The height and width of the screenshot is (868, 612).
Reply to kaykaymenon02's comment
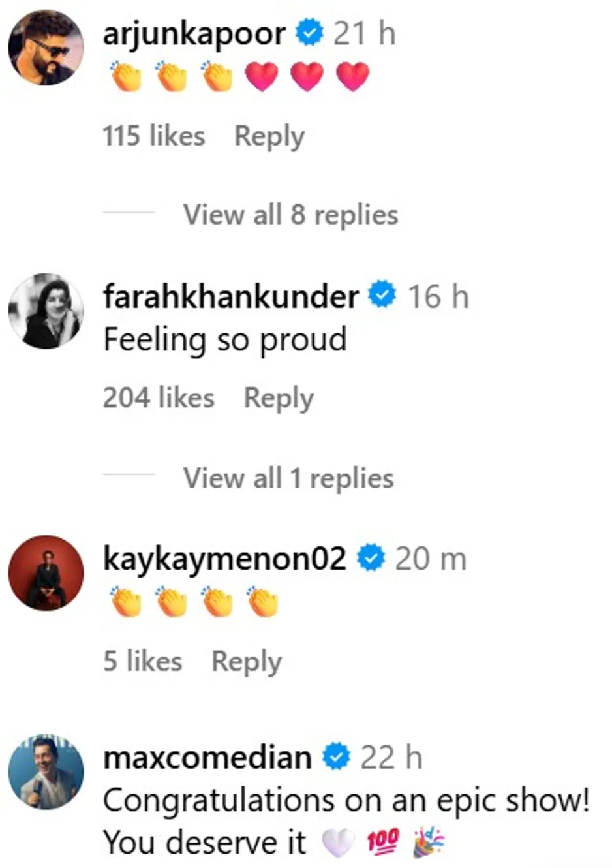[247, 662]
